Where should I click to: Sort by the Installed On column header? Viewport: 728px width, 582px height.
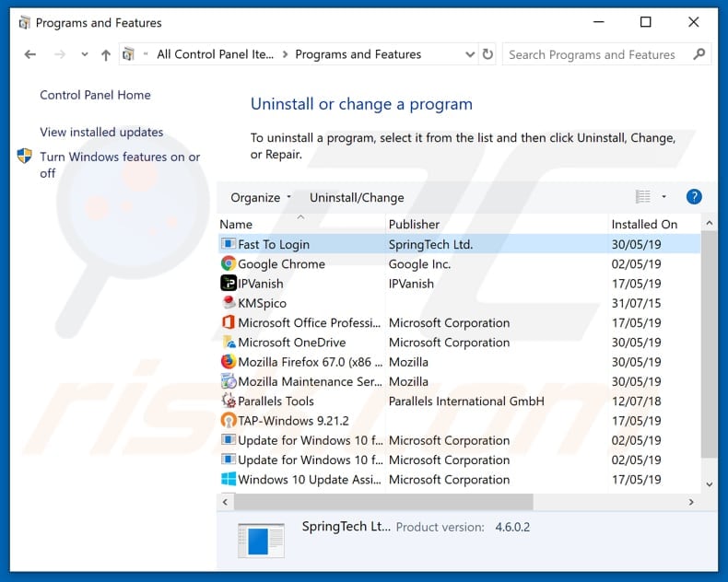tap(654, 224)
